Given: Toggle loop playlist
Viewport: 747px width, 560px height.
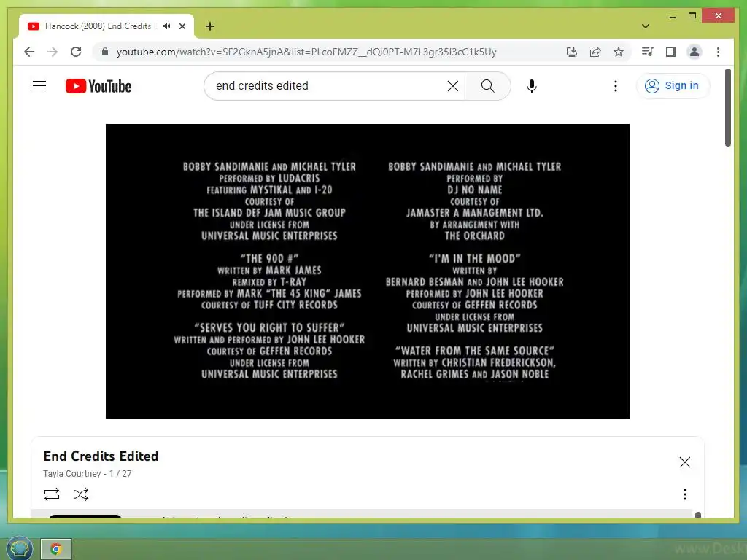Looking at the screenshot, I should (52, 494).
